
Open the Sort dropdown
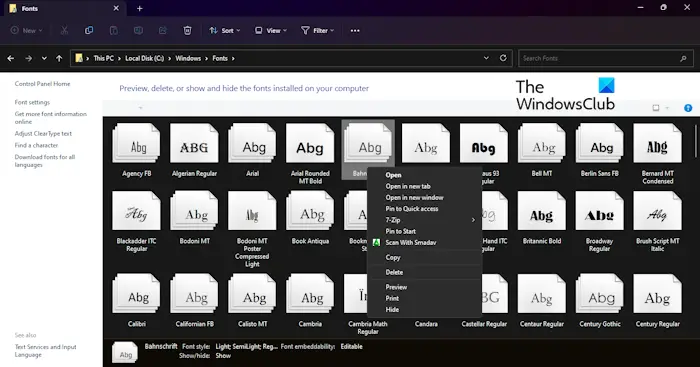pyautogui.click(x=225, y=30)
